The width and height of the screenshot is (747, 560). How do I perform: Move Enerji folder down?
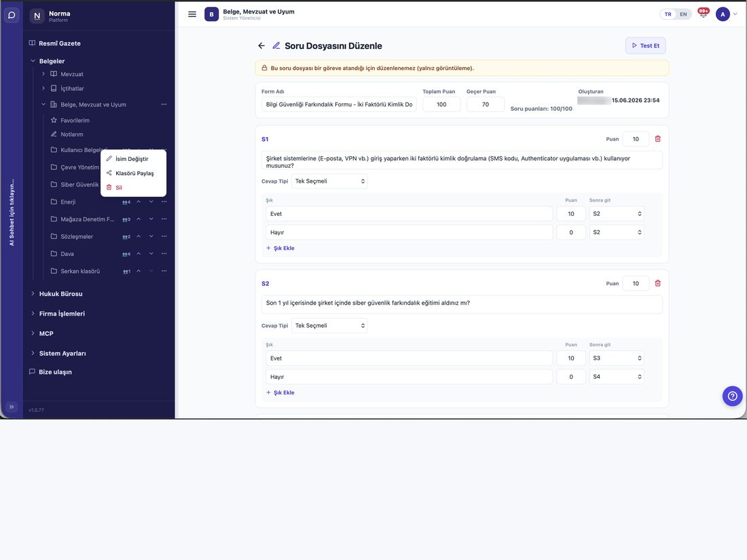click(151, 202)
